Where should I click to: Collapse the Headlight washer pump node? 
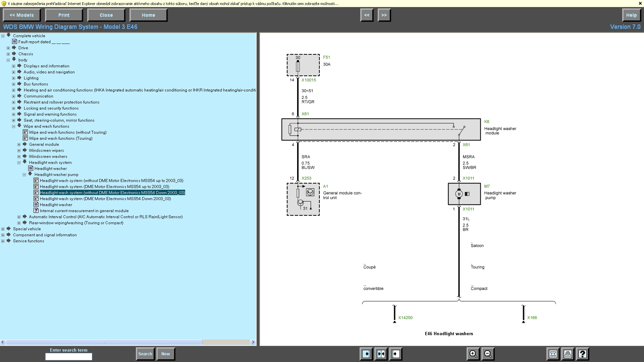point(24,175)
